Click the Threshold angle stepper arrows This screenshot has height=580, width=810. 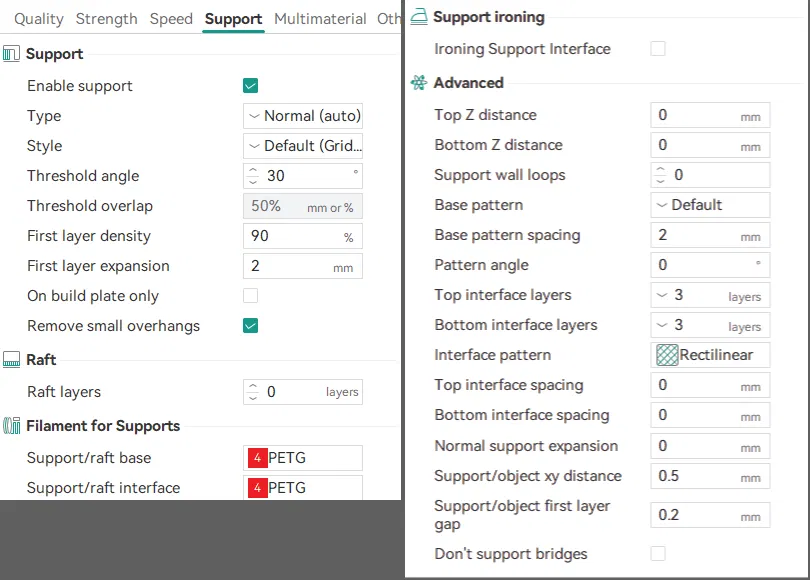(253, 176)
